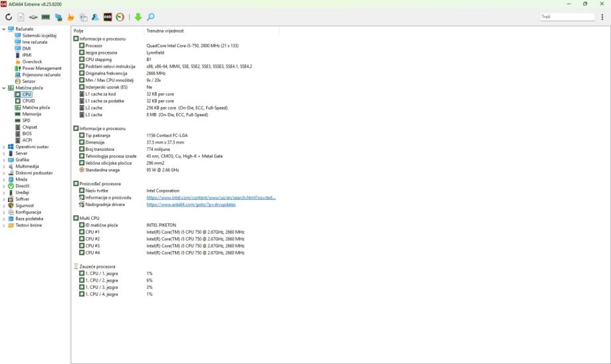
Task: Select Softver in the sidebar tree
Action: tap(19, 199)
